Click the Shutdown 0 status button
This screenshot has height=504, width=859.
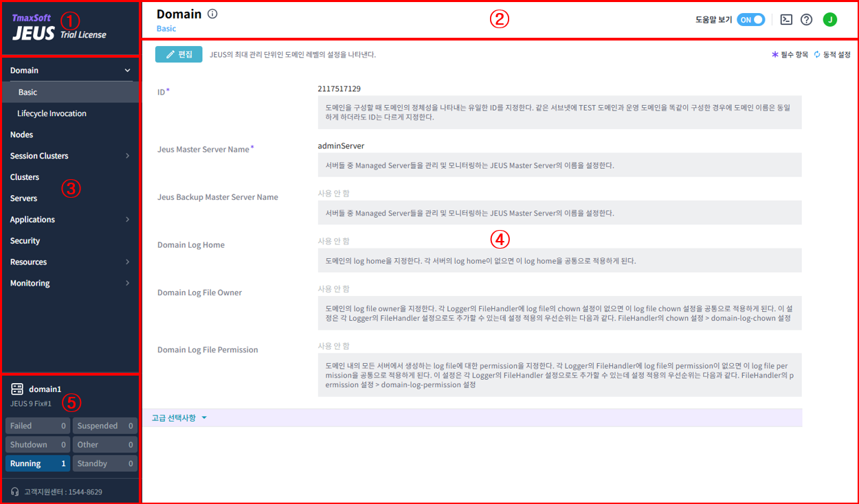[x=38, y=445]
